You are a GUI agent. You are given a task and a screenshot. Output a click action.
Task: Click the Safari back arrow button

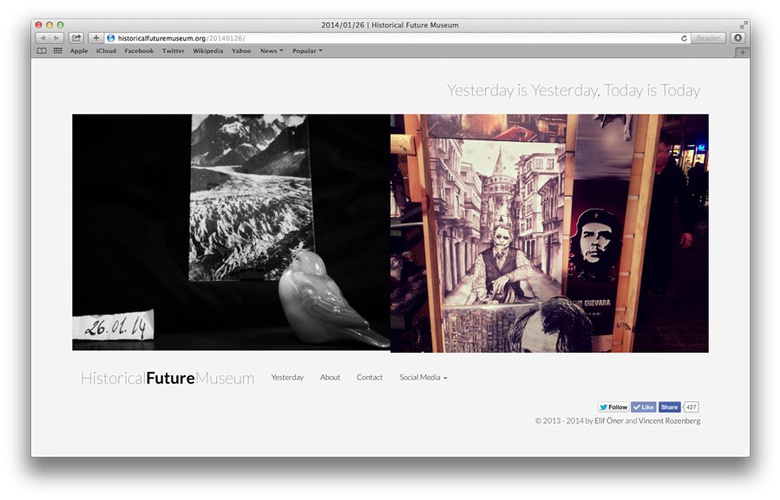point(43,38)
